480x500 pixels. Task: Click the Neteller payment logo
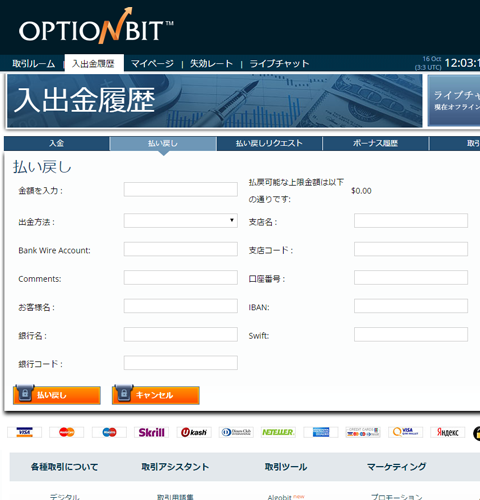pyautogui.click(x=278, y=432)
